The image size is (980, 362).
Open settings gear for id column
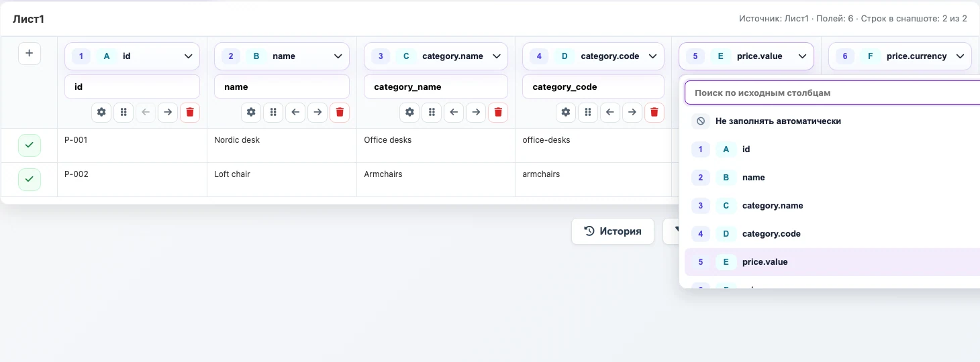click(101, 112)
